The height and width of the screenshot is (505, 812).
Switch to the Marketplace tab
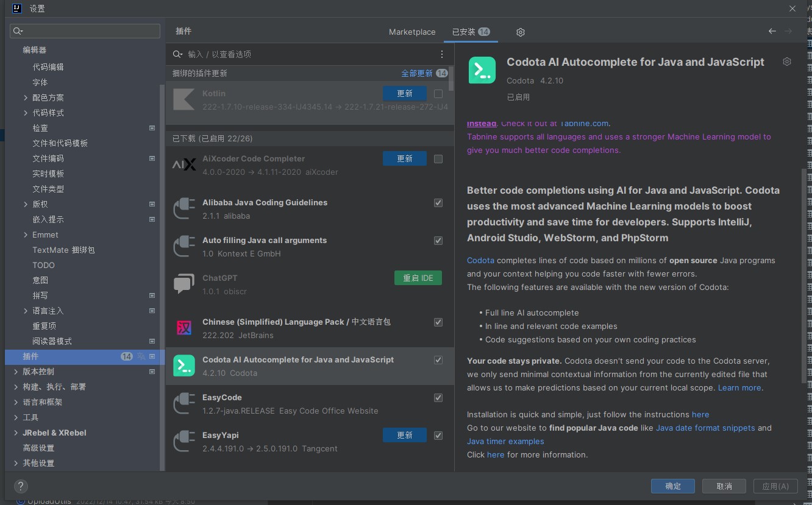(x=412, y=32)
